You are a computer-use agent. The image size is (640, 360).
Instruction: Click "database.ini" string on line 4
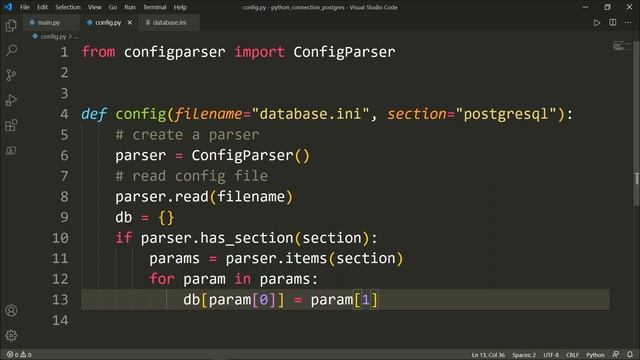[x=311, y=114]
